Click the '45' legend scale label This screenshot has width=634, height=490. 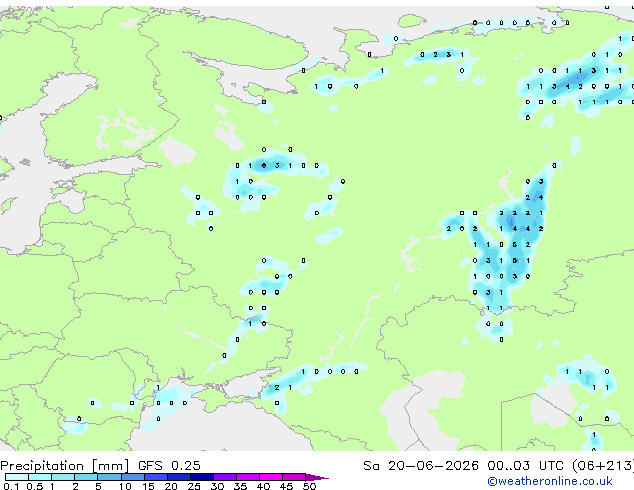click(x=286, y=486)
